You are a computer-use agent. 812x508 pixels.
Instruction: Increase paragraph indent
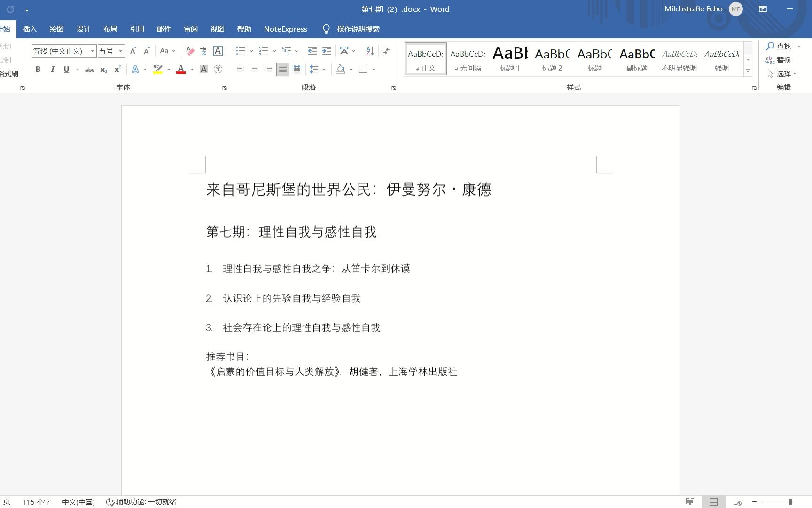[x=326, y=51]
